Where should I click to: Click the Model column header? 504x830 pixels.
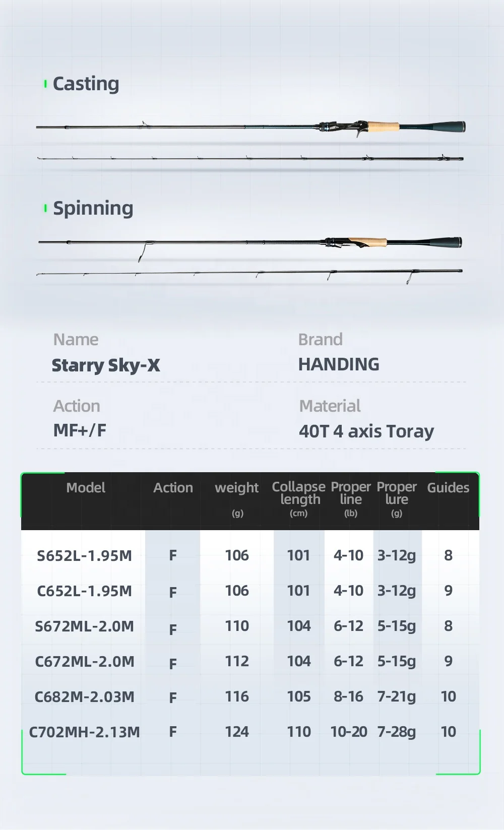point(86,487)
